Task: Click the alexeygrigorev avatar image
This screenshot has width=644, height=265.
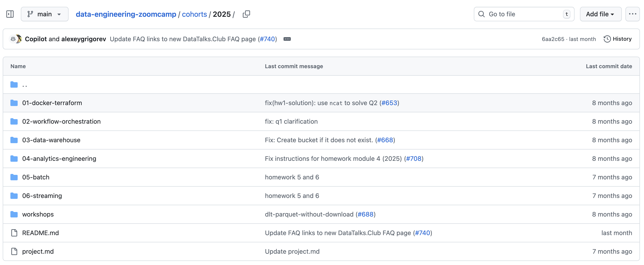Action: (19, 39)
